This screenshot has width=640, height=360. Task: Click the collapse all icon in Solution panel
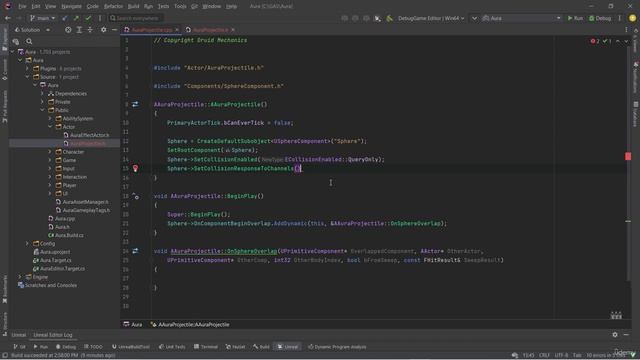[x=90, y=30]
